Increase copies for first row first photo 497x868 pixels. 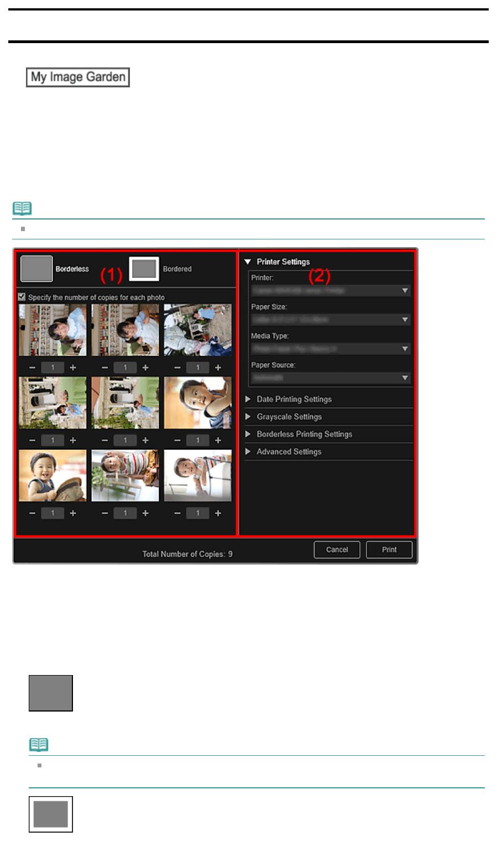point(73,368)
